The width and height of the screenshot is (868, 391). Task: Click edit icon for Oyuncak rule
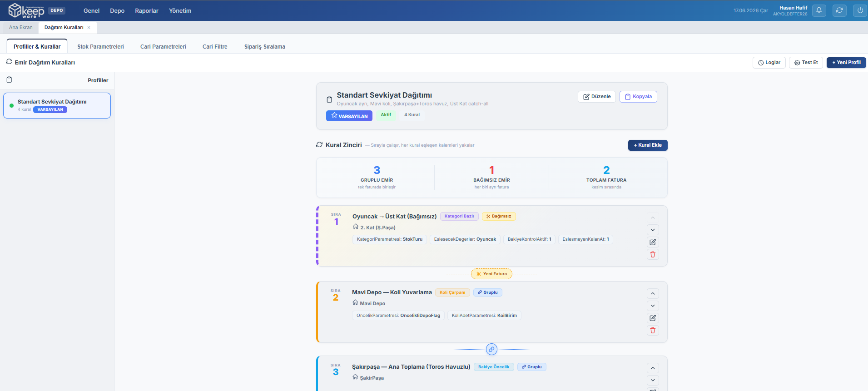[x=653, y=242]
